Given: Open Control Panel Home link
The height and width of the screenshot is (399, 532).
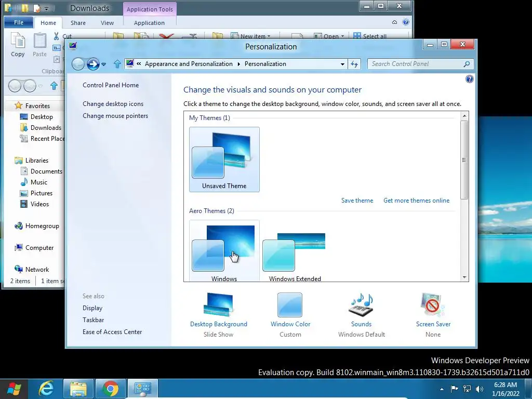Looking at the screenshot, I should click(111, 85).
